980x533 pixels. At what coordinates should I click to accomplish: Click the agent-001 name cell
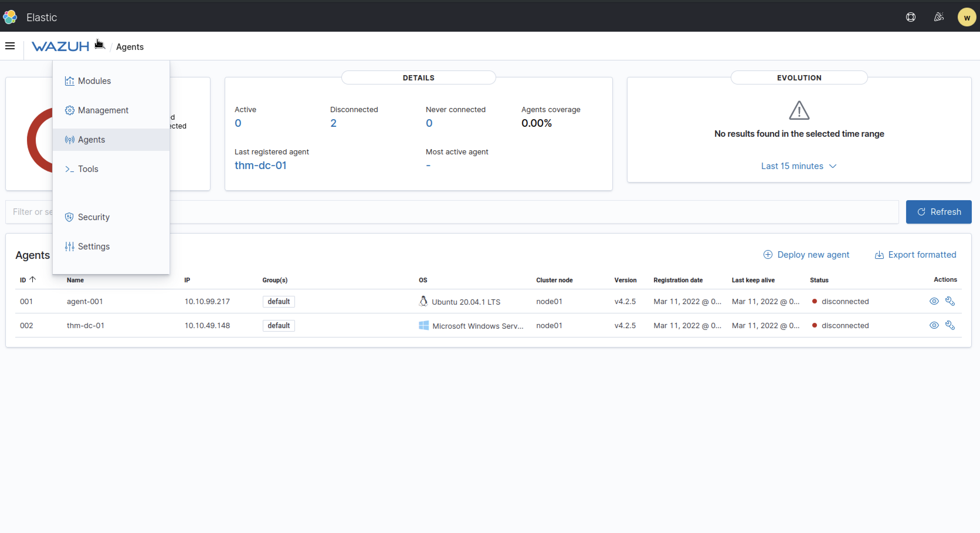coord(85,301)
